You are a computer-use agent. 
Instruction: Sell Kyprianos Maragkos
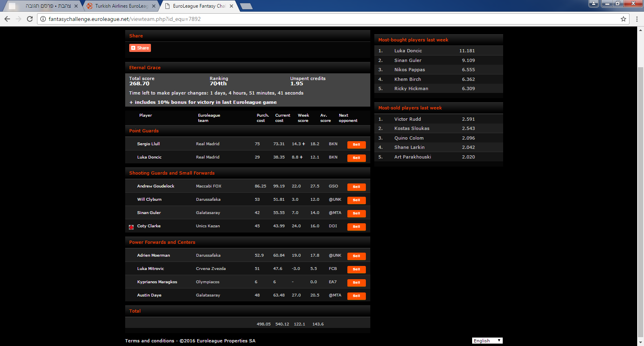[x=356, y=282]
